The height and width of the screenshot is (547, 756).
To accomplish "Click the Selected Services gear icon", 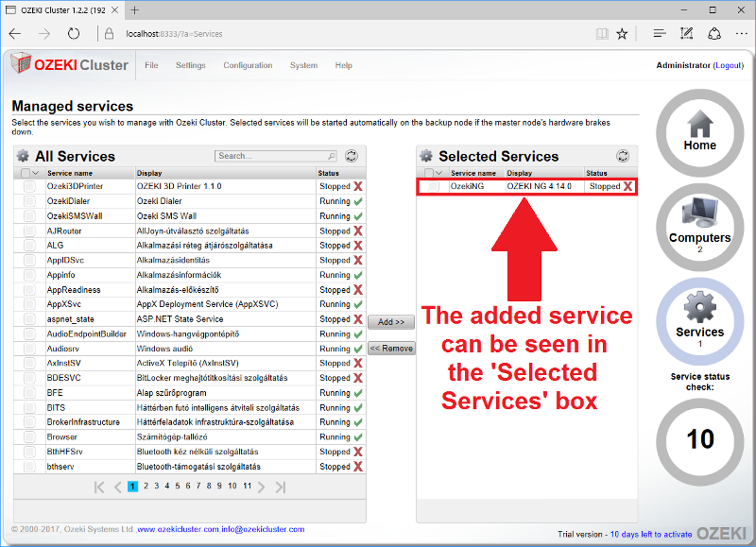I will (x=426, y=156).
